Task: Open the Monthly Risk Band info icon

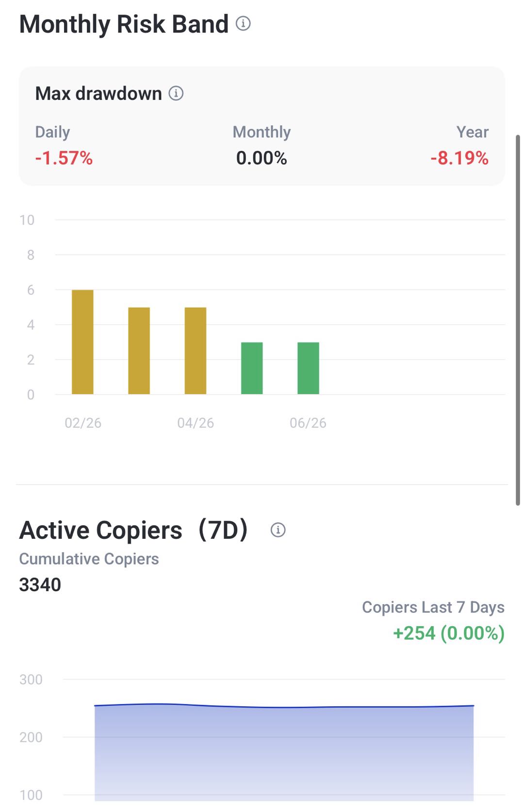Action: 243,23
